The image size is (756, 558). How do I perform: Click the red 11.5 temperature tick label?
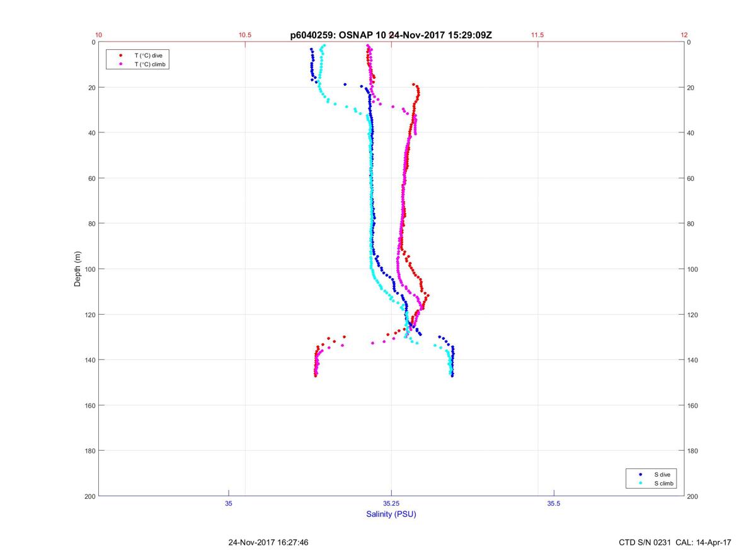pos(537,35)
